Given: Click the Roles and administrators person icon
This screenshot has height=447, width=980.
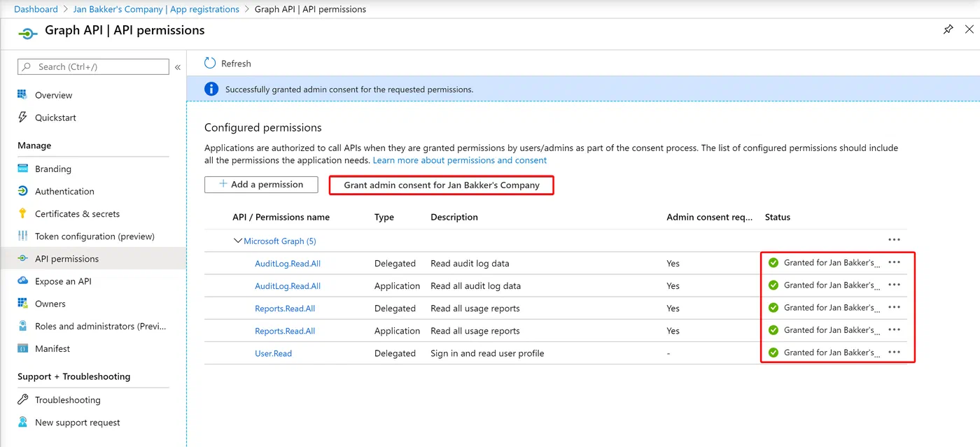Looking at the screenshot, I should (22, 325).
